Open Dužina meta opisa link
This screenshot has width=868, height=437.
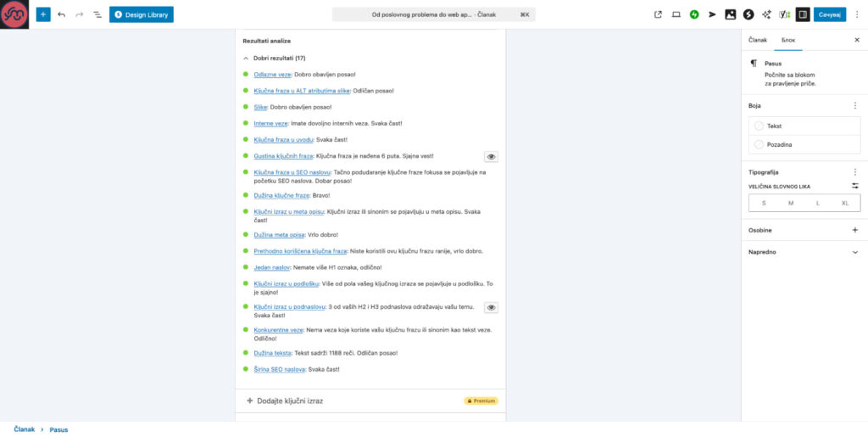pos(280,235)
